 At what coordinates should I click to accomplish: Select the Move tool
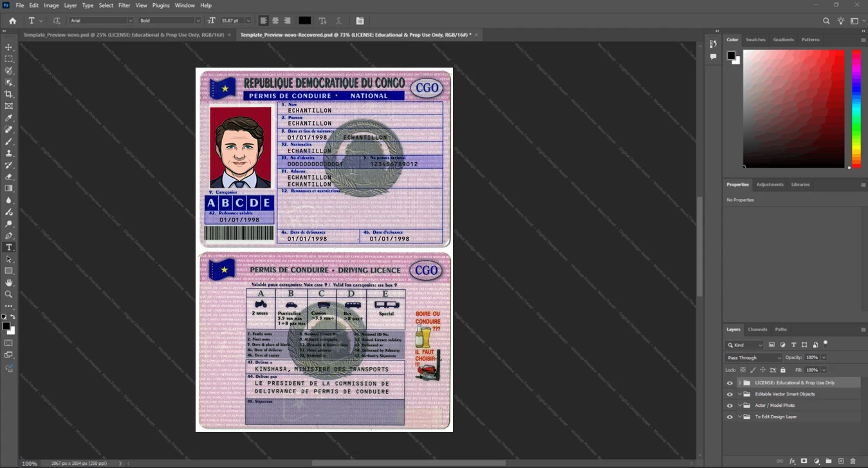click(x=9, y=48)
